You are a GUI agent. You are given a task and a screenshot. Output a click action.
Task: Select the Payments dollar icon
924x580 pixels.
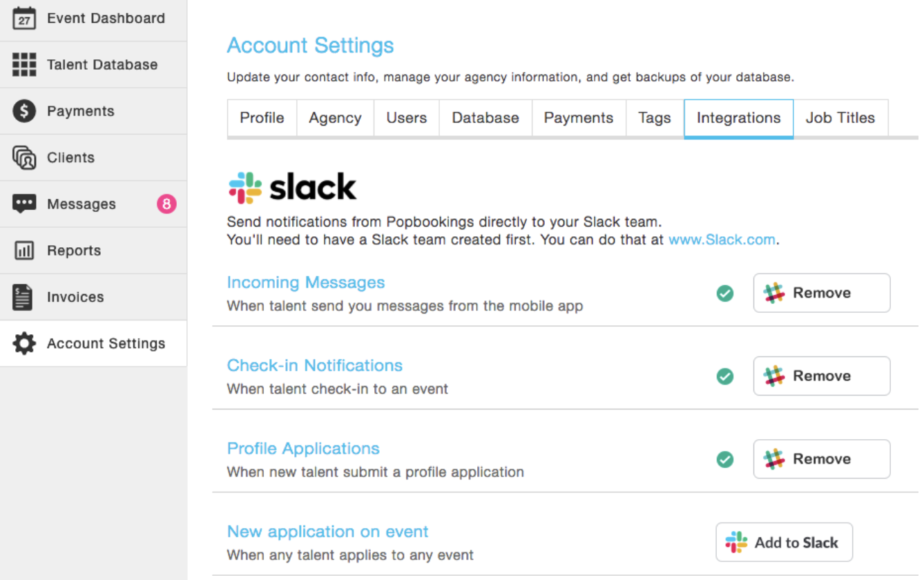[24, 111]
